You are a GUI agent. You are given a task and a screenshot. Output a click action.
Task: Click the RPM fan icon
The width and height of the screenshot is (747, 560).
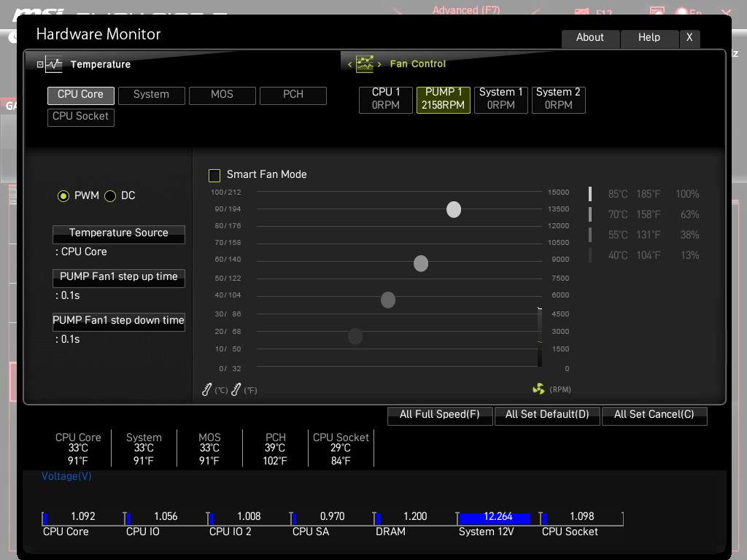tap(538, 389)
